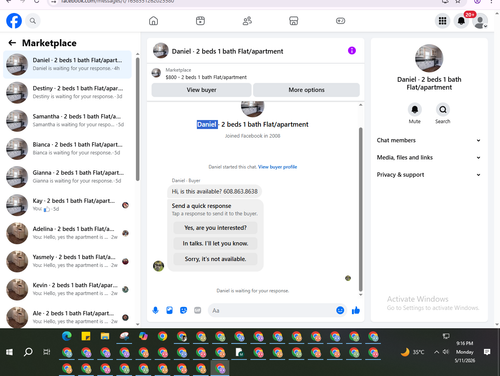Expand the Chat members section
The image size is (500, 376).
429,140
